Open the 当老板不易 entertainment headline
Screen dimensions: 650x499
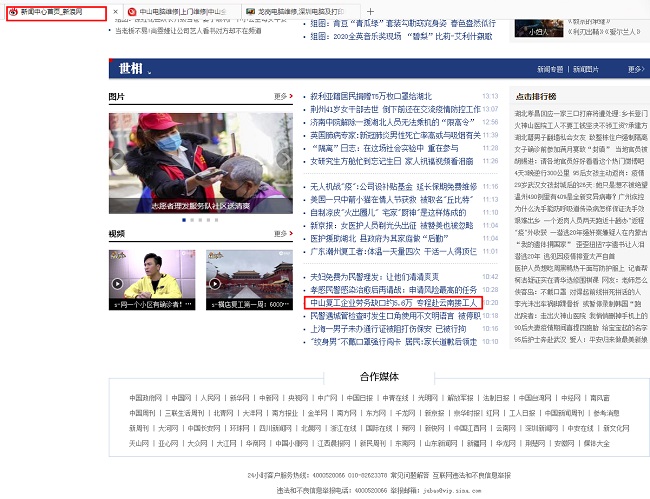(x=188, y=31)
